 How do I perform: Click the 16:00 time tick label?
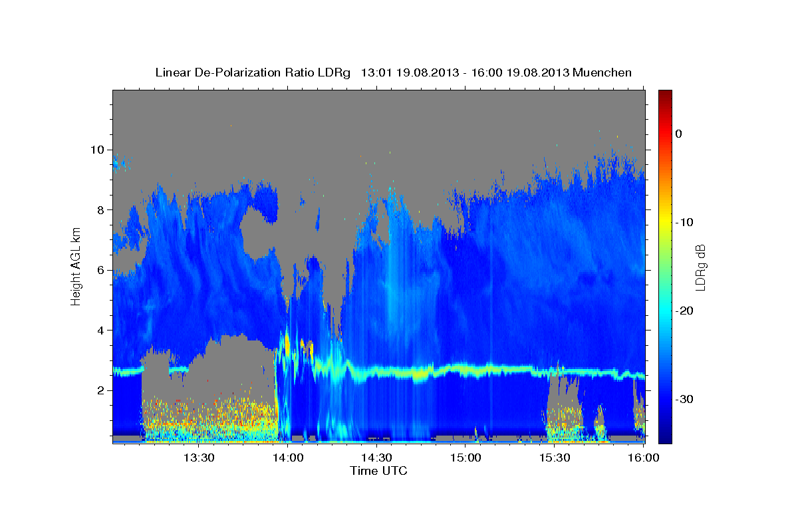[x=643, y=458]
